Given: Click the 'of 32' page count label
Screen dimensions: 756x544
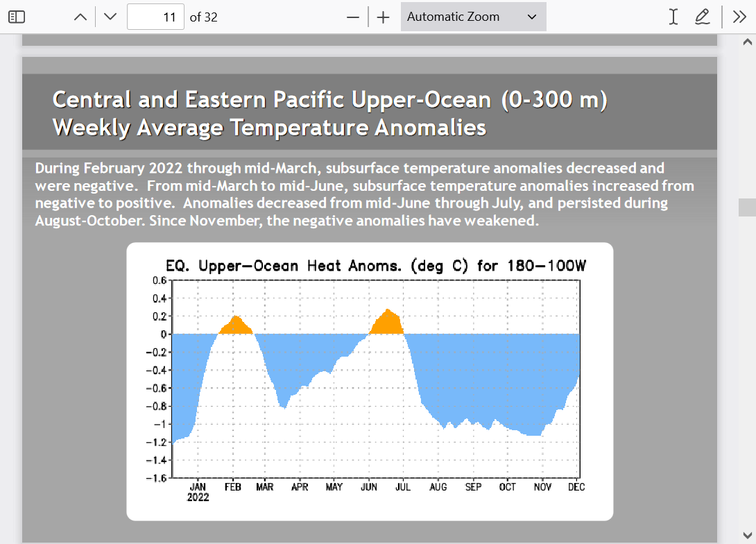Looking at the screenshot, I should [x=204, y=17].
